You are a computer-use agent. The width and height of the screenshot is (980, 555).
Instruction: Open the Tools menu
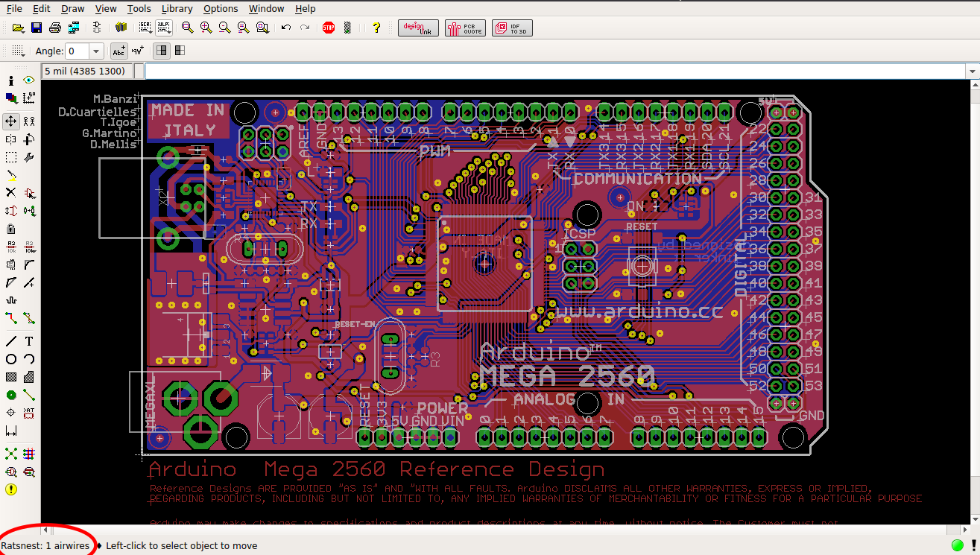[139, 8]
